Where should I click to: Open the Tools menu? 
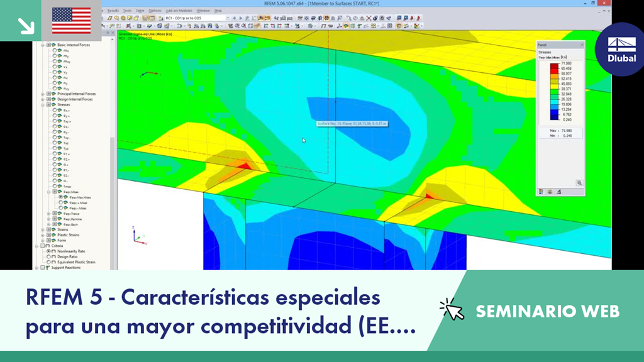pos(127,11)
